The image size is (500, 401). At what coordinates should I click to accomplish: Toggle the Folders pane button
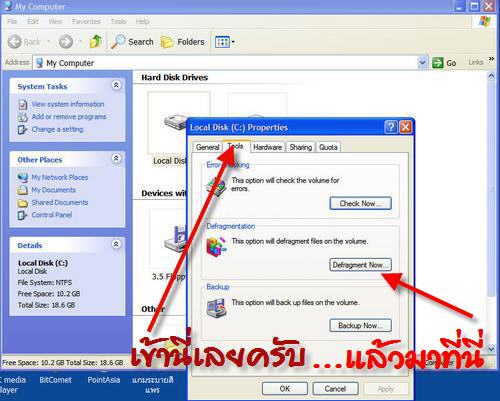[183, 42]
